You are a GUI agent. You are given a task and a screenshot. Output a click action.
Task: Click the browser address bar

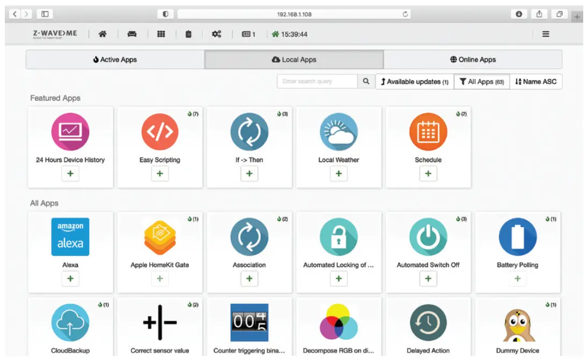(x=294, y=14)
